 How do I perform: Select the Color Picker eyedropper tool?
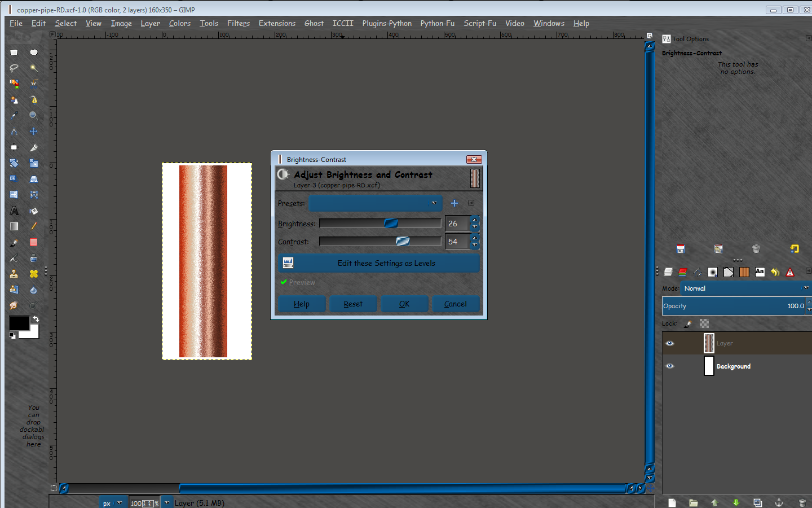tap(14, 115)
